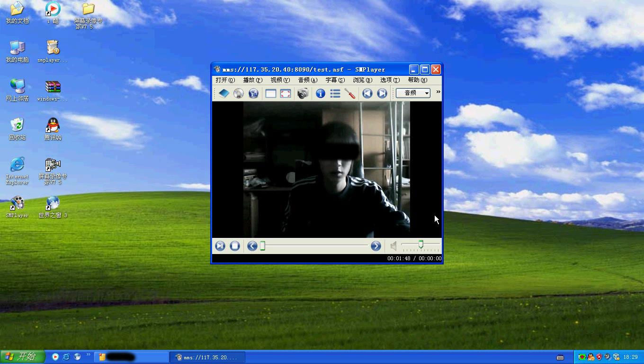This screenshot has height=364, width=644.
Task: Minimize the SMPlayer window
Action: coord(414,69)
